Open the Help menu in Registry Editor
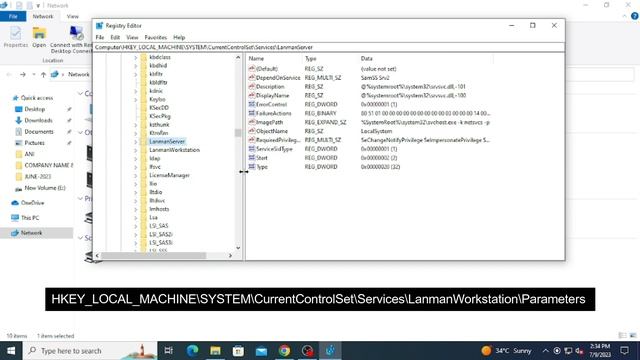Screen dimensions: 640x360 pos(179,37)
